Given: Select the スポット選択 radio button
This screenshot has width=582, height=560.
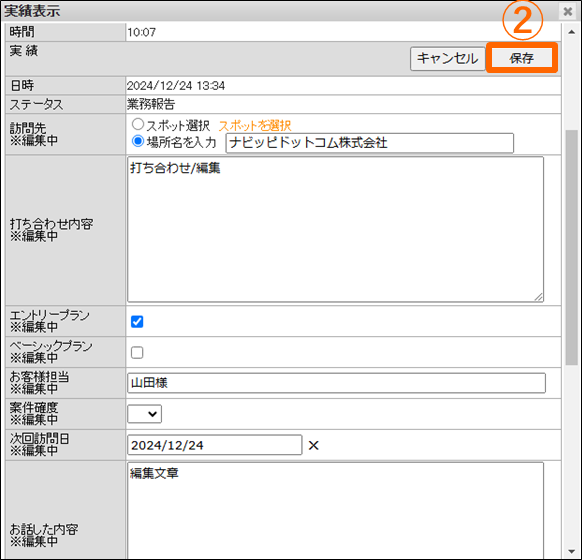Looking at the screenshot, I should point(138,124).
